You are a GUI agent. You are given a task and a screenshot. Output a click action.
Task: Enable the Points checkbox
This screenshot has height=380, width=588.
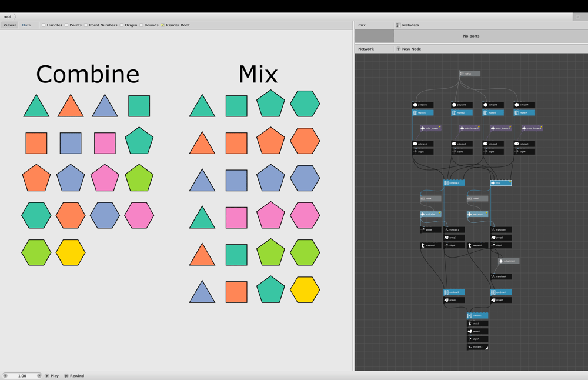66,25
